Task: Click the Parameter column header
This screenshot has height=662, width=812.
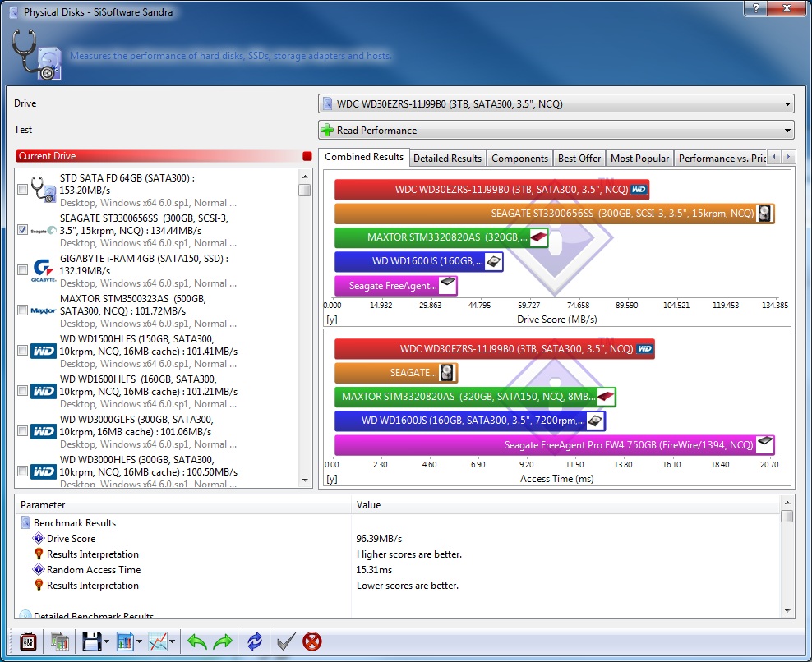Action: pyautogui.click(x=183, y=504)
